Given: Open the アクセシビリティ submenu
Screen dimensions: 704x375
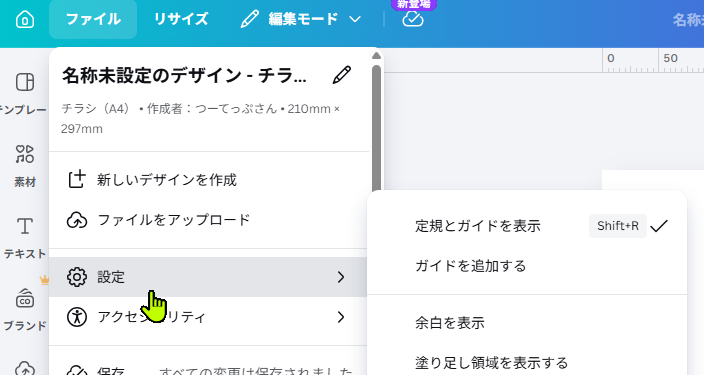Looking at the screenshot, I should (208, 317).
